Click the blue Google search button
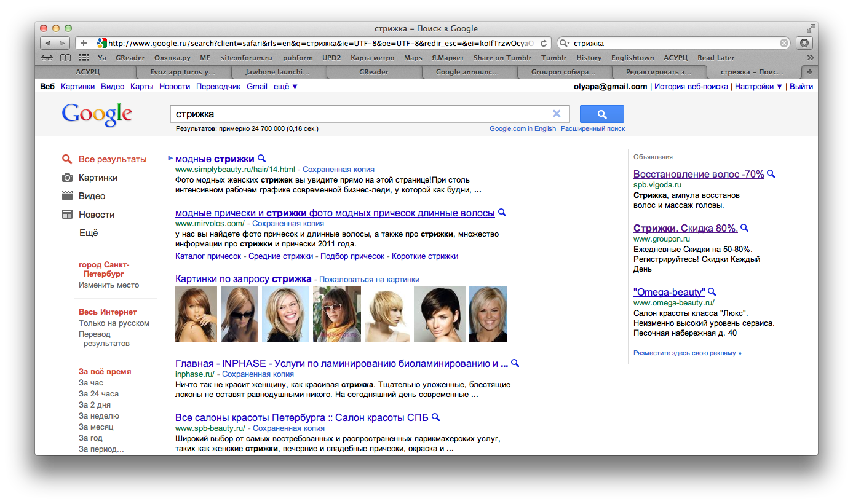Viewport: 853px width, 504px height. click(x=601, y=114)
